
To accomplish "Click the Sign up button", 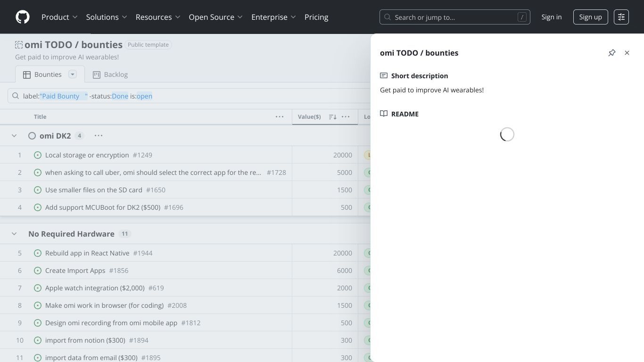I will click(591, 17).
